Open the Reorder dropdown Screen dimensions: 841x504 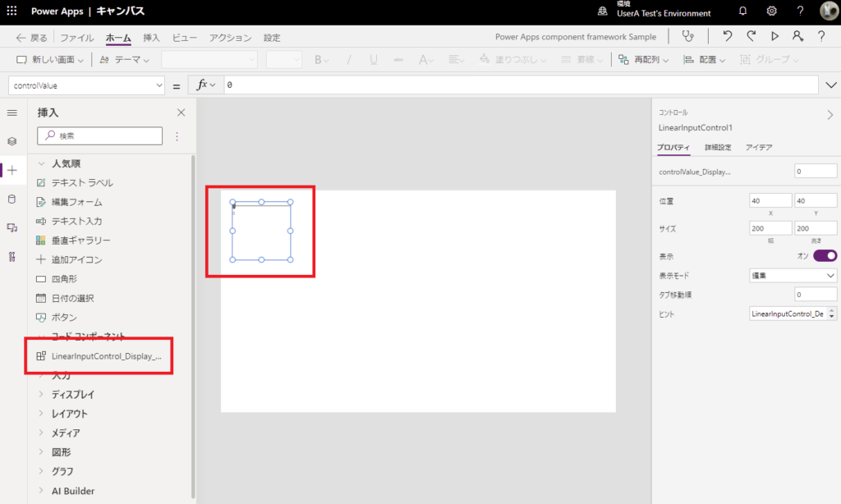point(644,60)
